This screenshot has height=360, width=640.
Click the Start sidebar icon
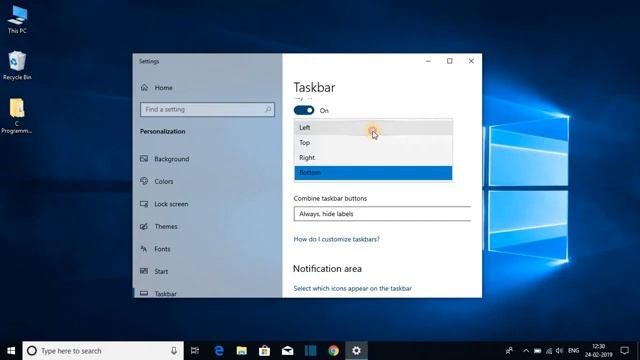tap(144, 271)
